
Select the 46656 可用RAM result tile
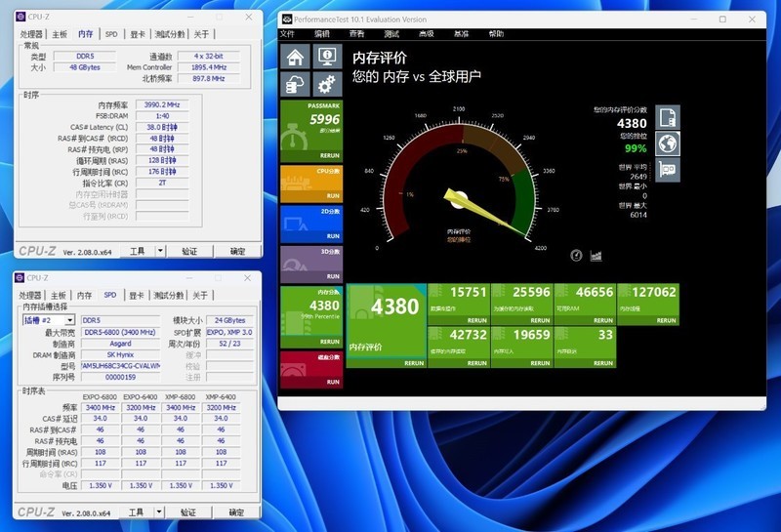tap(585, 305)
